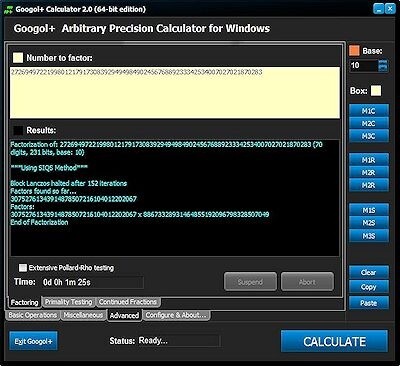The height and width of the screenshot is (366, 400).
Task: Select the Advanced tab
Action: [x=124, y=315]
